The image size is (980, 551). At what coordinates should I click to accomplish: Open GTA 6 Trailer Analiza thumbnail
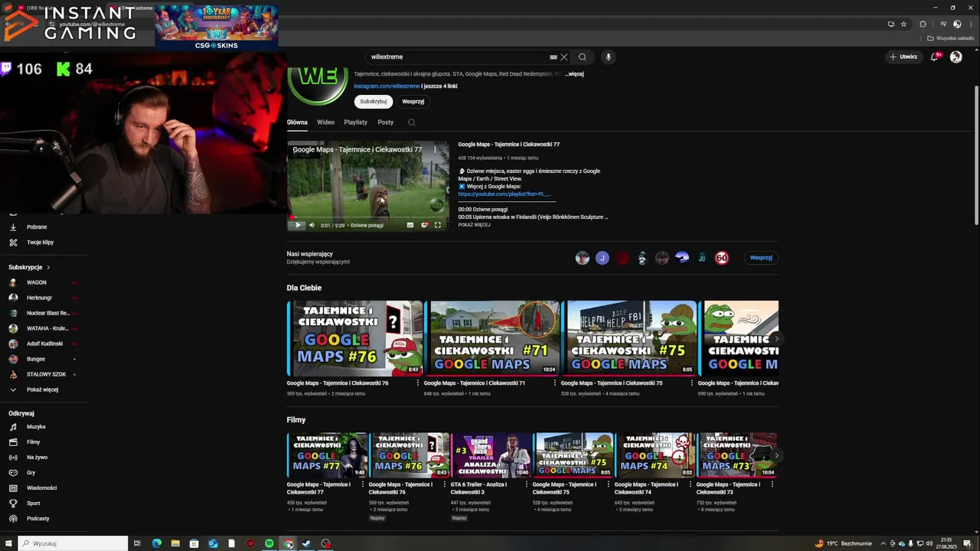491,455
